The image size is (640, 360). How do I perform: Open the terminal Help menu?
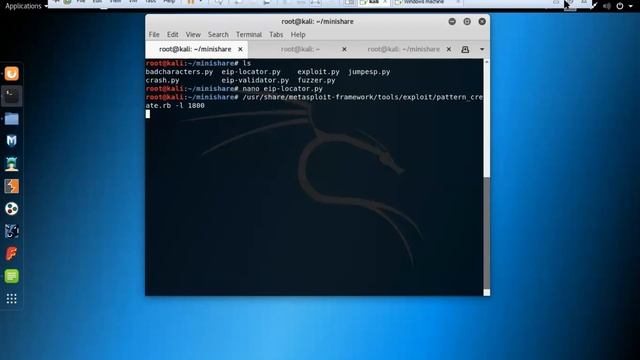click(x=298, y=35)
